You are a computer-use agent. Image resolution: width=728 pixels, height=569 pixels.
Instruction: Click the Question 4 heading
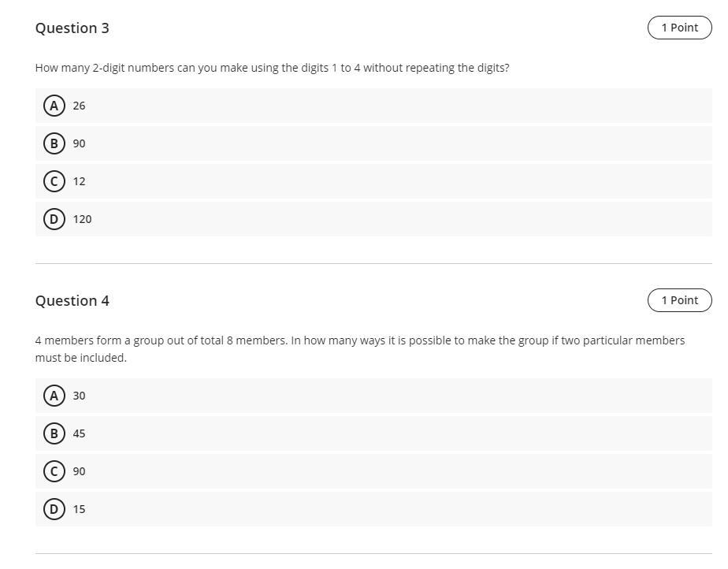click(72, 301)
